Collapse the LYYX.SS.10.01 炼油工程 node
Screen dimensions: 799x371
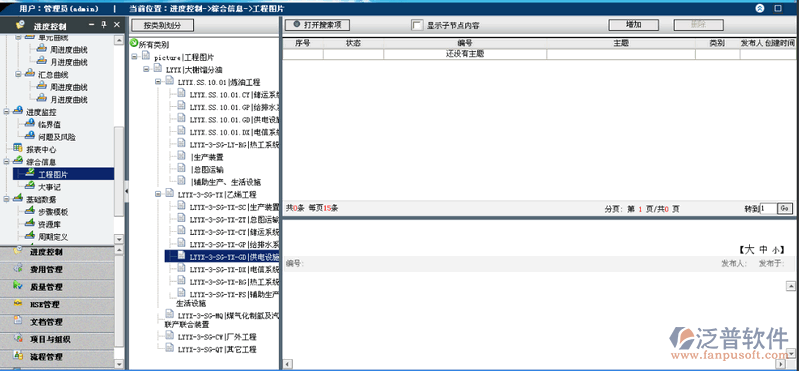pos(158,82)
